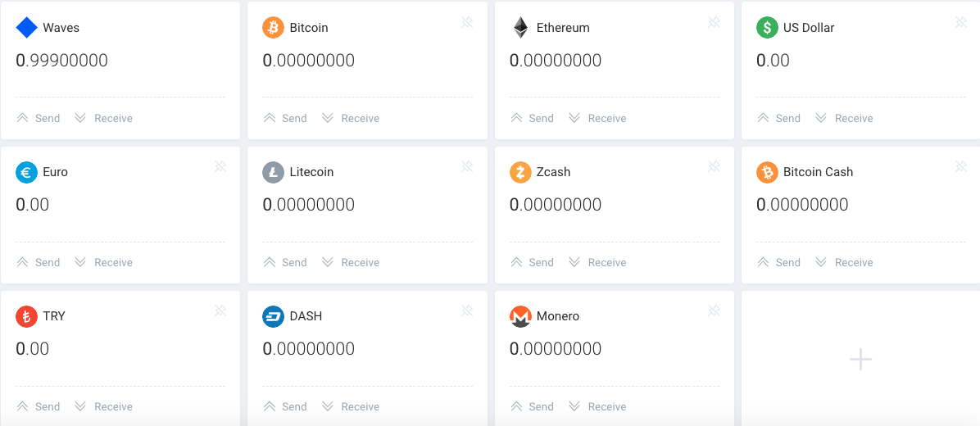Screen dimensions: 980x426
Task: Unpin the Ethereum asset card
Action: 714,22
